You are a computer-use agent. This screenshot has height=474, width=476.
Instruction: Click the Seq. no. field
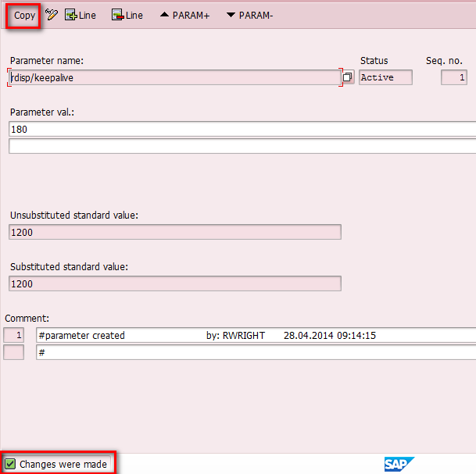453,77
